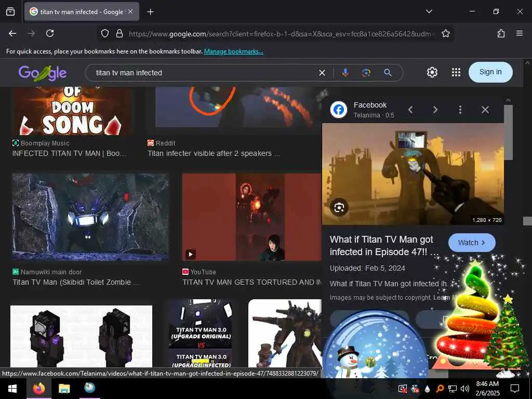This screenshot has width=532, height=399.
Task: Open the Doom Song Boomplay thumbnail
Action: coord(72,111)
